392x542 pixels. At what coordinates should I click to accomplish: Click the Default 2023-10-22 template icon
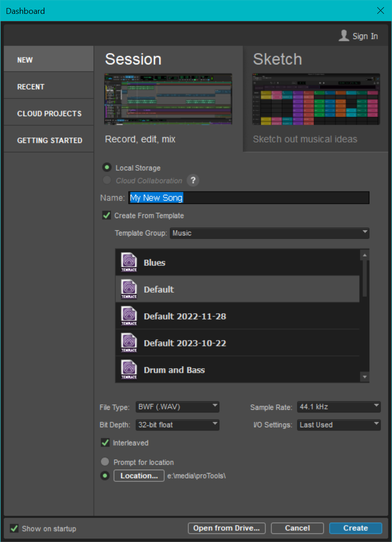click(x=129, y=343)
